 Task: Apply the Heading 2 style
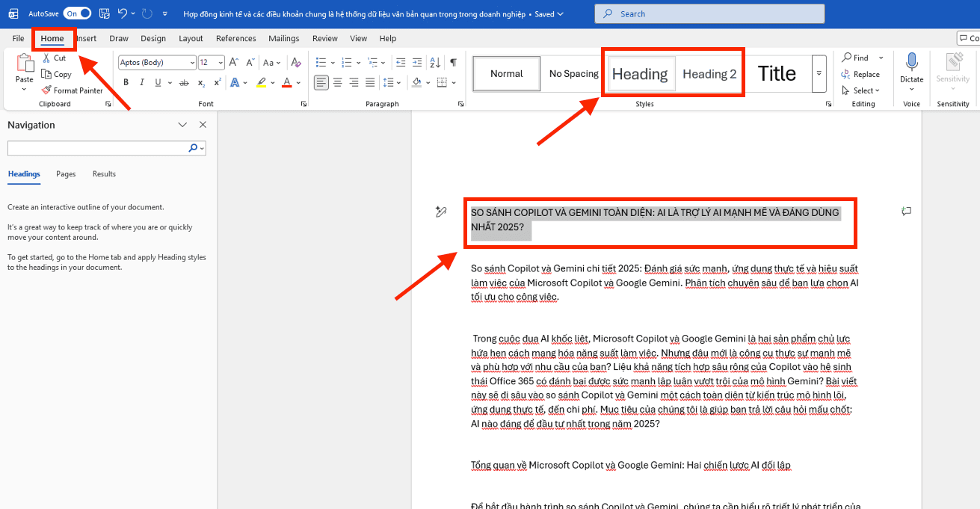point(709,74)
